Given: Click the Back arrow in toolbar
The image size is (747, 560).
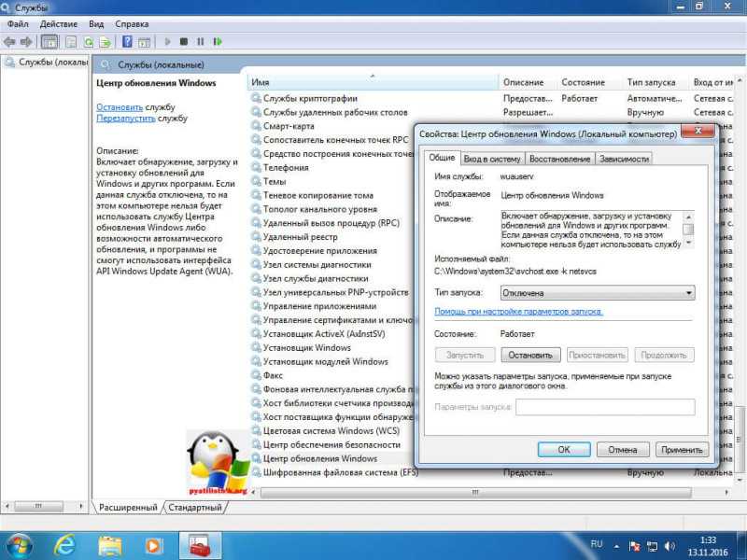Looking at the screenshot, I should coord(9,42).
